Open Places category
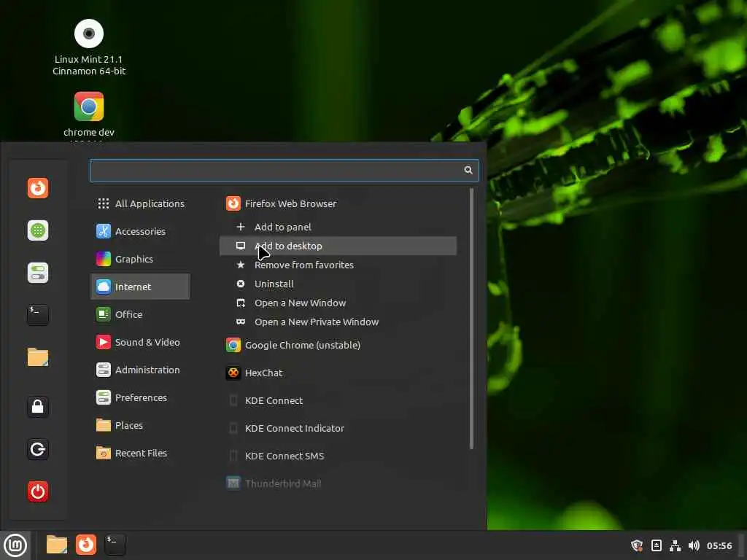The height and width of the screenshot is (560, 747). 140,425
